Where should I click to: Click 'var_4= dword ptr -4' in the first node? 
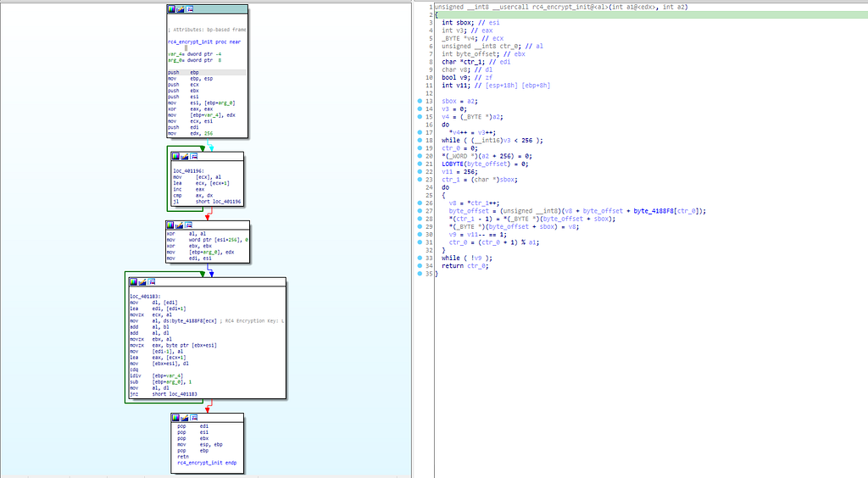195,54
